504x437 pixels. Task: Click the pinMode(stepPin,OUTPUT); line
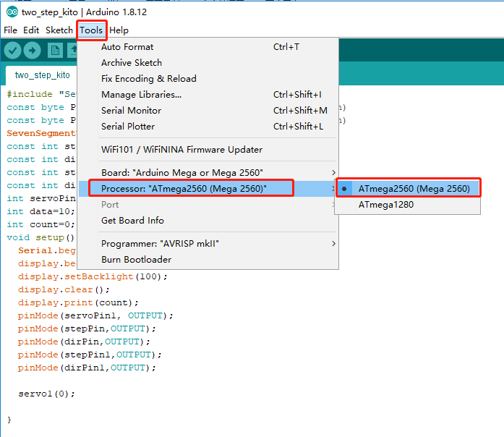[87, 328]
